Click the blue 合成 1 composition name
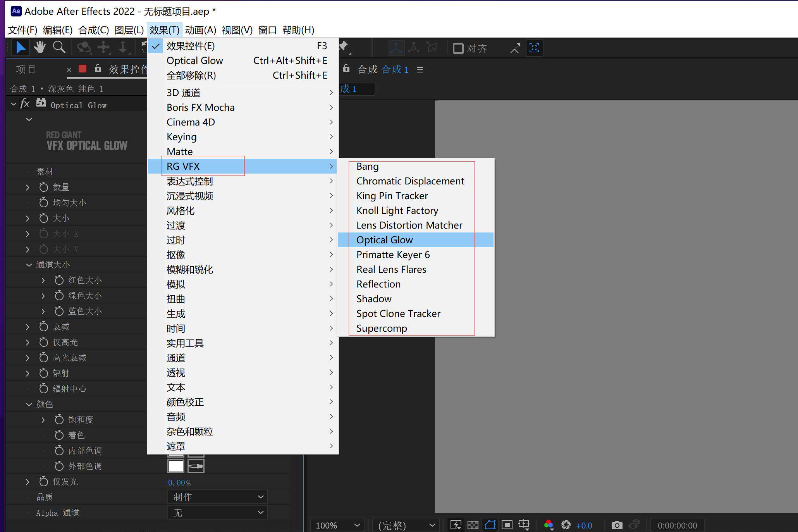This screenshot has height=532, width=798. 395,69
